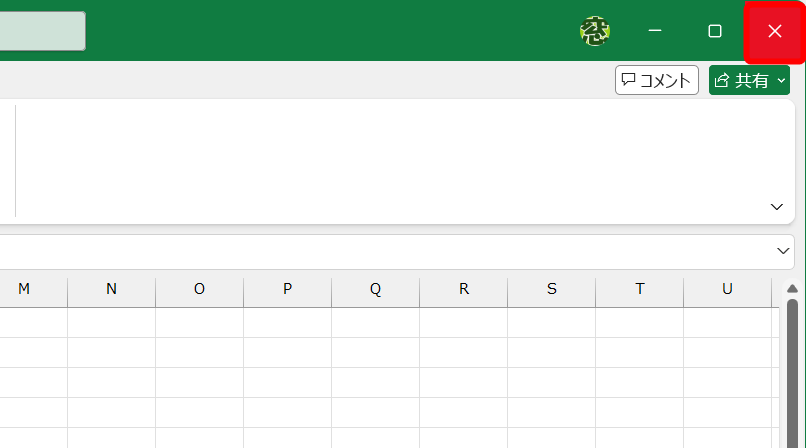Collapse the ribbon with the chevron
Image resolution: width=806 pixels, height=448 pixels.
[x=776, y=207]
